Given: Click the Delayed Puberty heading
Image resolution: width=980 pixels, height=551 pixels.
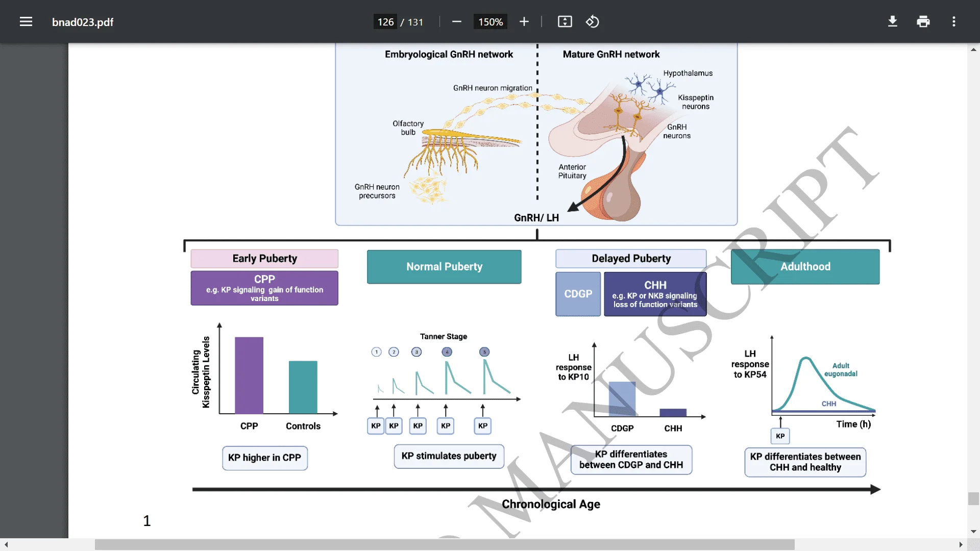Looking at the screenshot, I should (631, 259).
